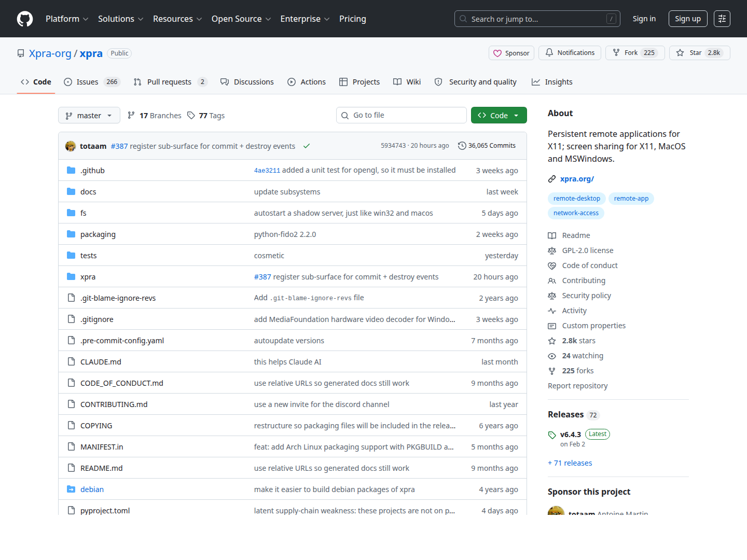Click the Go to file search field

coord(402,115)
